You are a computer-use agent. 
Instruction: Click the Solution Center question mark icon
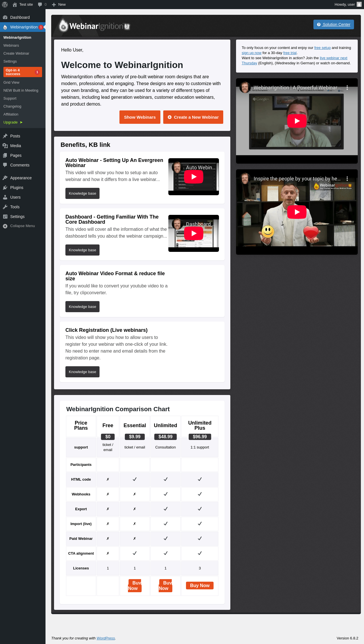pyautogui.click(x=319, y=24)
